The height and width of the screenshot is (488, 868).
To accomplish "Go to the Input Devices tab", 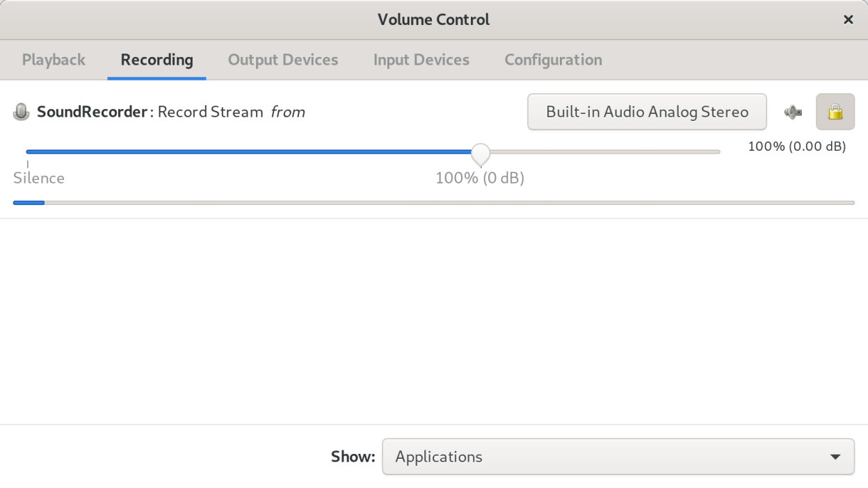I will click(421, 60).
